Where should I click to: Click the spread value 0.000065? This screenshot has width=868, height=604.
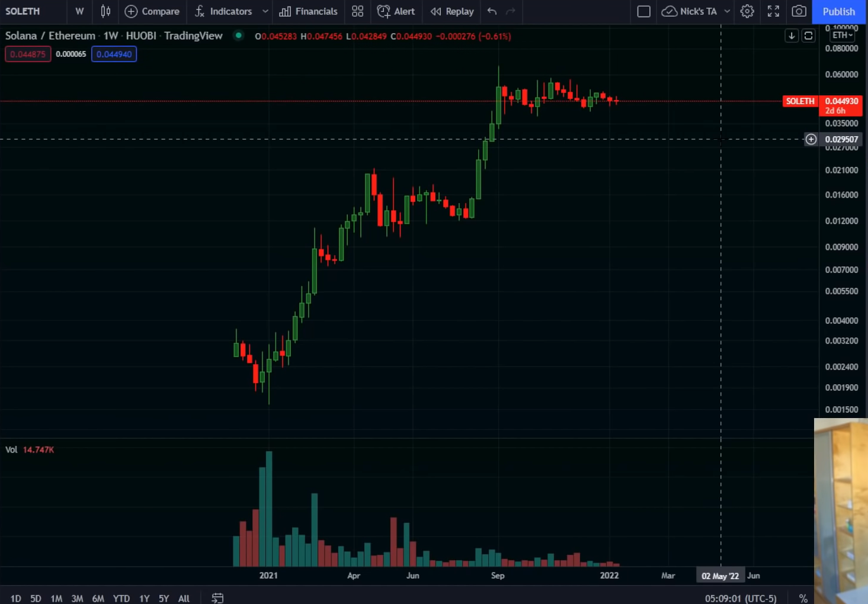coord(71,54)
